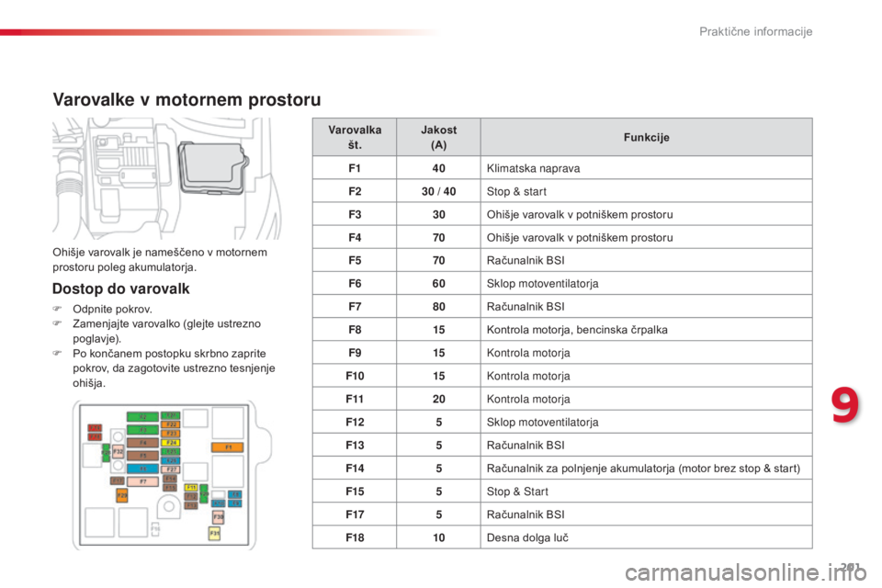This screenshot has width=882, height=588.
Task: Click the 'Varovalka št.' column header
Action: [355, 137]
